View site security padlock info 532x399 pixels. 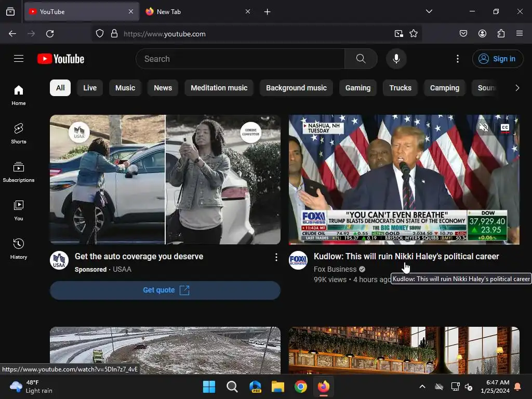coord(114,34)
